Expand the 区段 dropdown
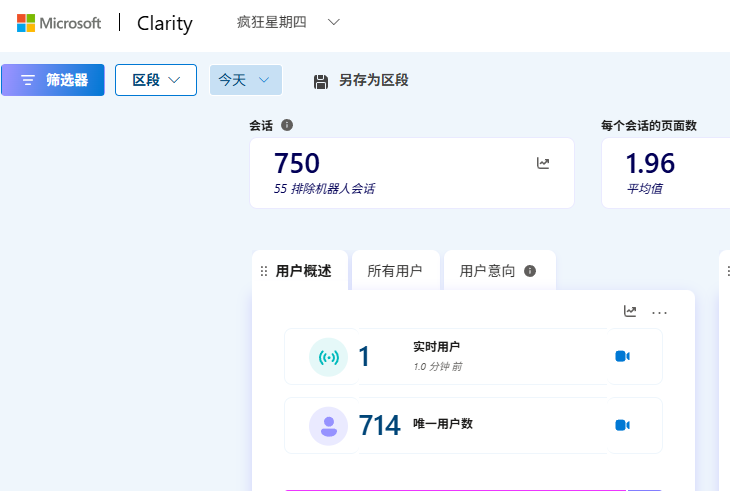Viewport: 730px width, 491px height. (x=156, y=80)
